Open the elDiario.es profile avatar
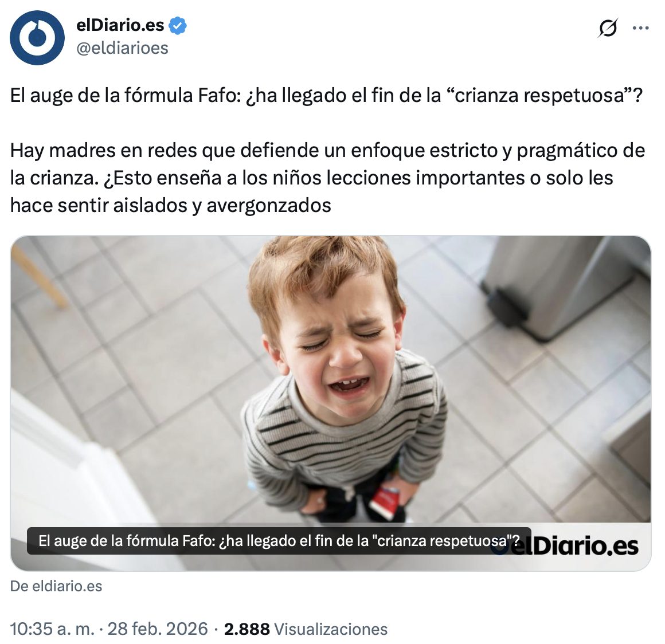Image resolution: width=665 pixels, height=644 pixels. coord(37,38)
